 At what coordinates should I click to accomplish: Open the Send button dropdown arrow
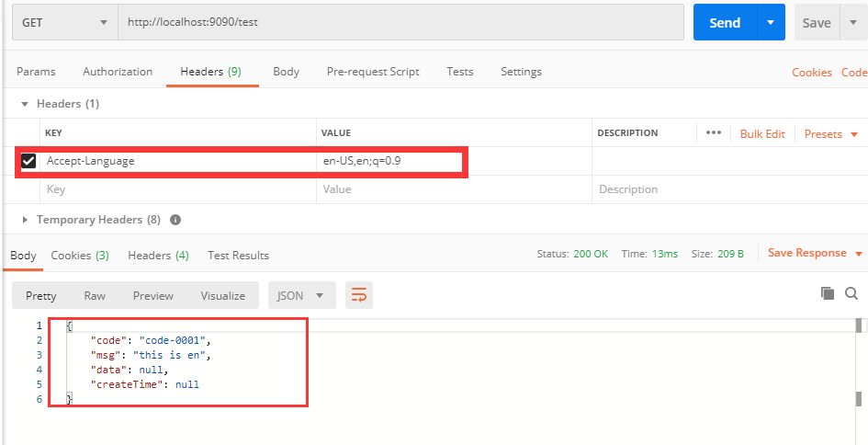coord(771,23)
